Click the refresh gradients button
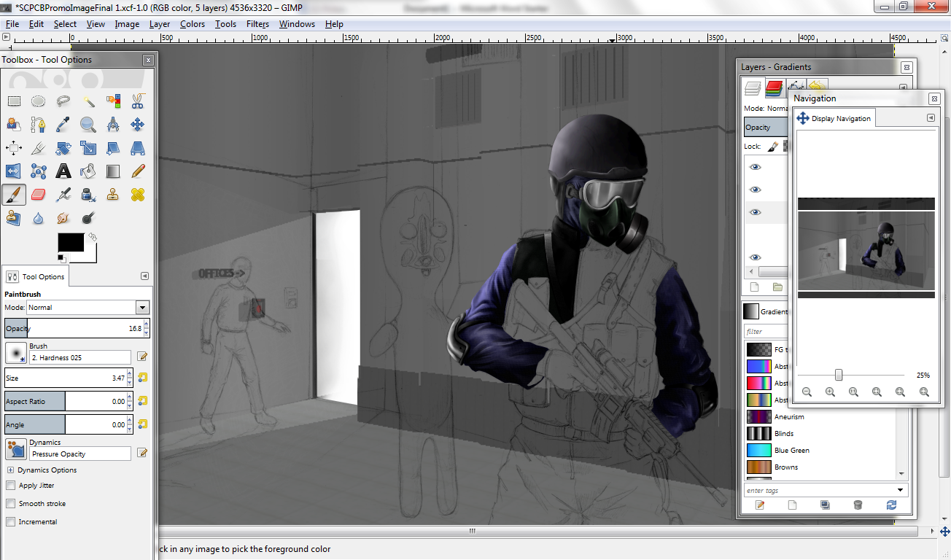 pos(891,505)
